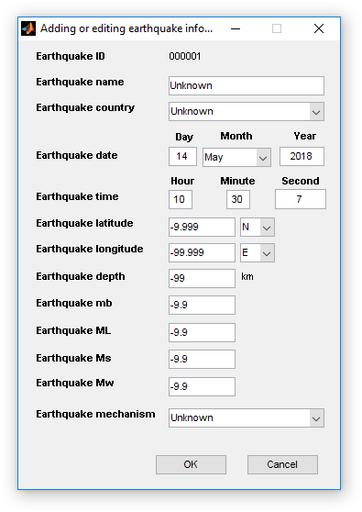Click the Earthquake mb value field

tap(202, 305)
